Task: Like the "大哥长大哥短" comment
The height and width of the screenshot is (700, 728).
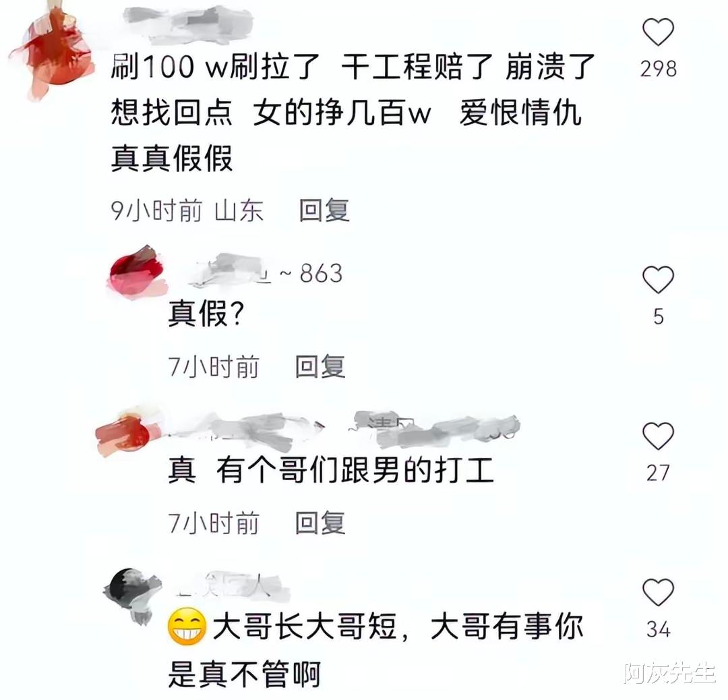Action: 658,592
